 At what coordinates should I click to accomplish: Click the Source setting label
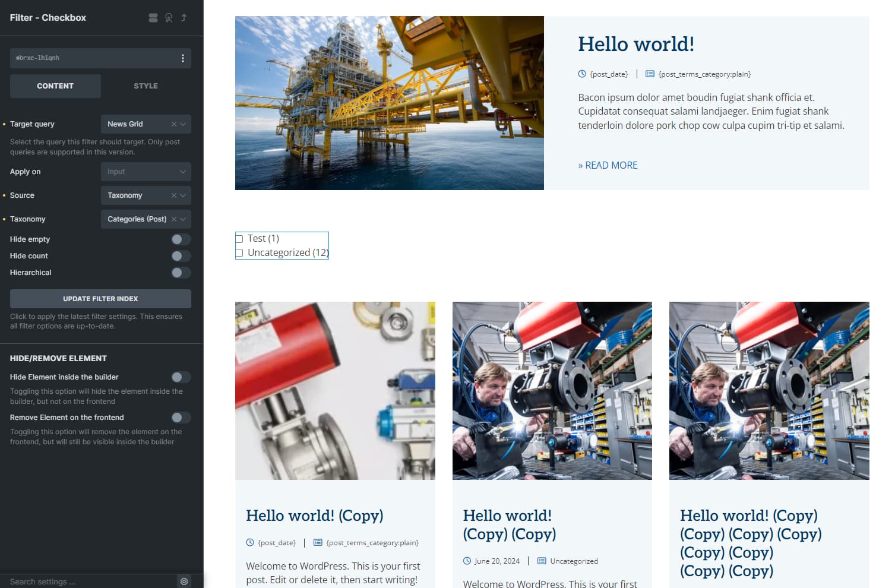pos(22,195)
